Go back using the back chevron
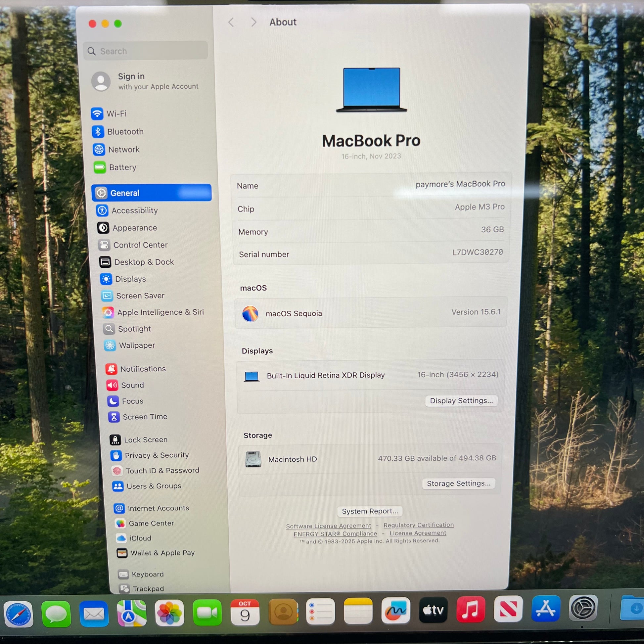The width and height of the screenshot is (644, 644). (231, 22)
